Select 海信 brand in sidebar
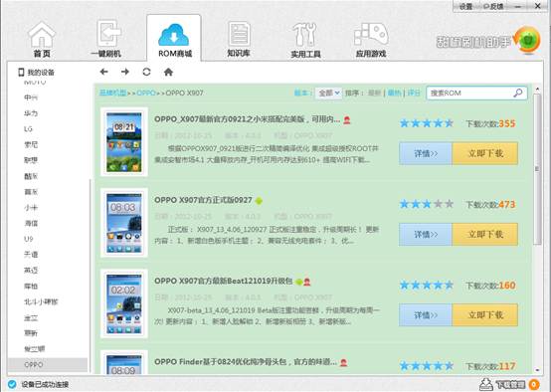The image size is (551, 392). pyautogui.click(x=31, y=223)
